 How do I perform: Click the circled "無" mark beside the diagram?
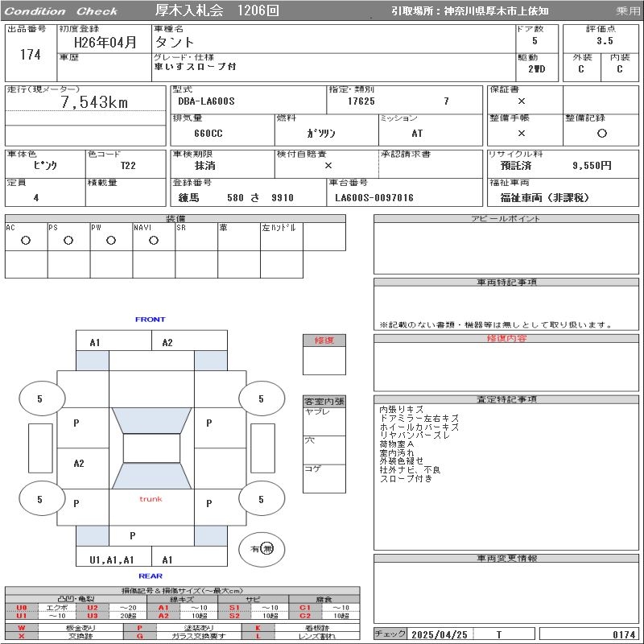point(267,548)
